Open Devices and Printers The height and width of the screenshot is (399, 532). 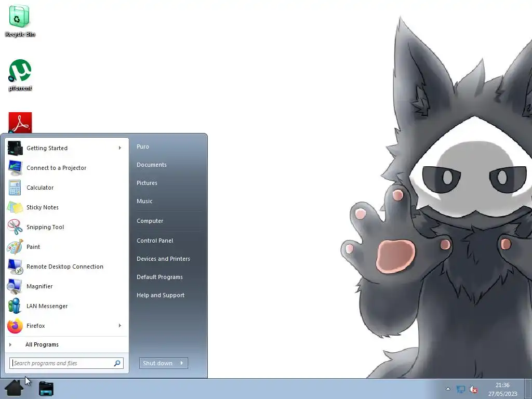163,259
